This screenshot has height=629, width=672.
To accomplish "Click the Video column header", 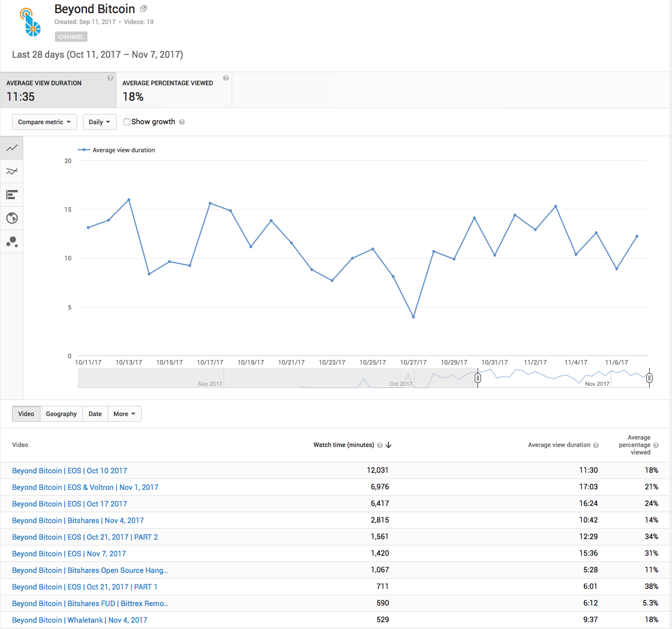I will pyautogui.click(x=20, y=445).
